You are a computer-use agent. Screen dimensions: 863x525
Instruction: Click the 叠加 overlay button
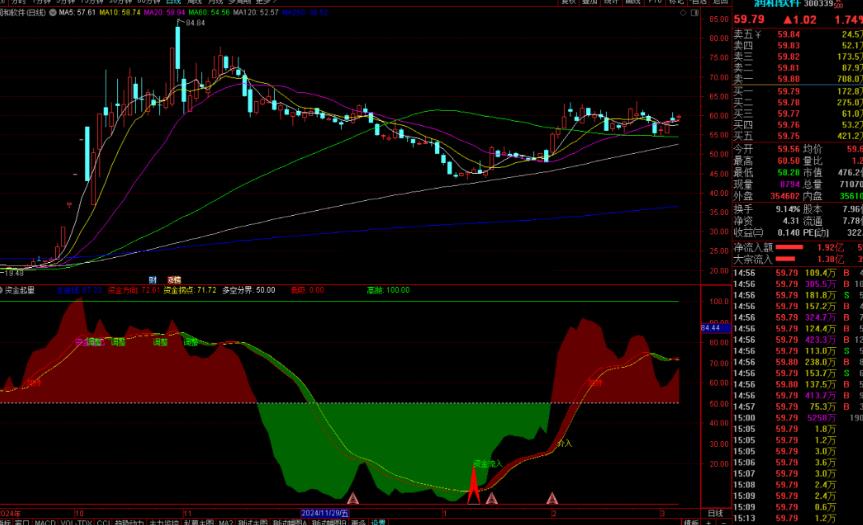pyautogui.click(x=589, y=2)
